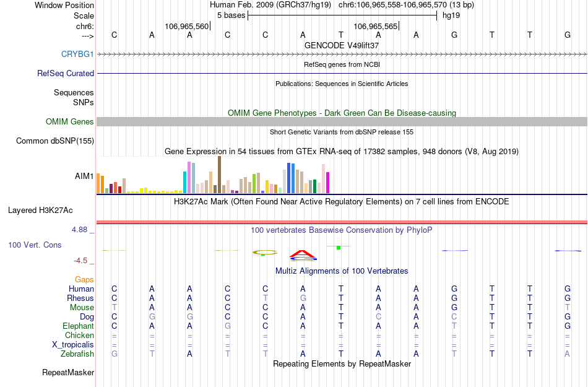Click the Window Position label
The width and height of the screenshot is (588, 387).
coord(64,5)
